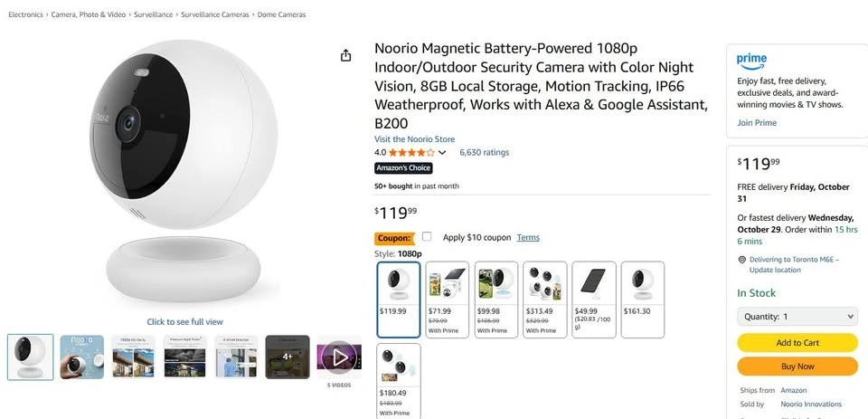Click the share icon beside product image
This screenshot has height=419, width=868.
tap(345, 56)
